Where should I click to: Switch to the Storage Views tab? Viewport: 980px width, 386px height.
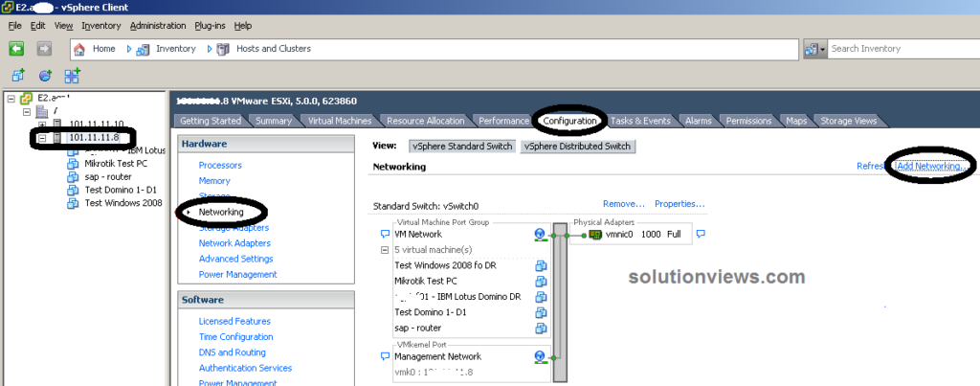(848, 121)
